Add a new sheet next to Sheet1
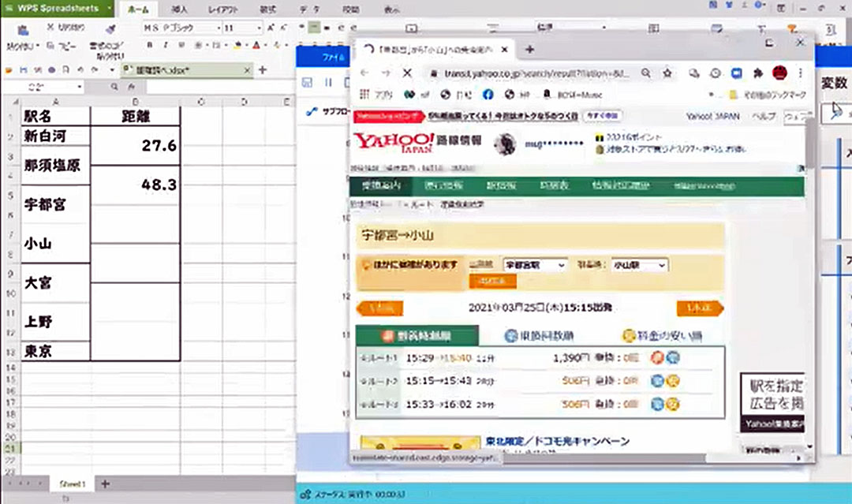The width and height of the screenshot is (852, 504). tap(106, 483)
